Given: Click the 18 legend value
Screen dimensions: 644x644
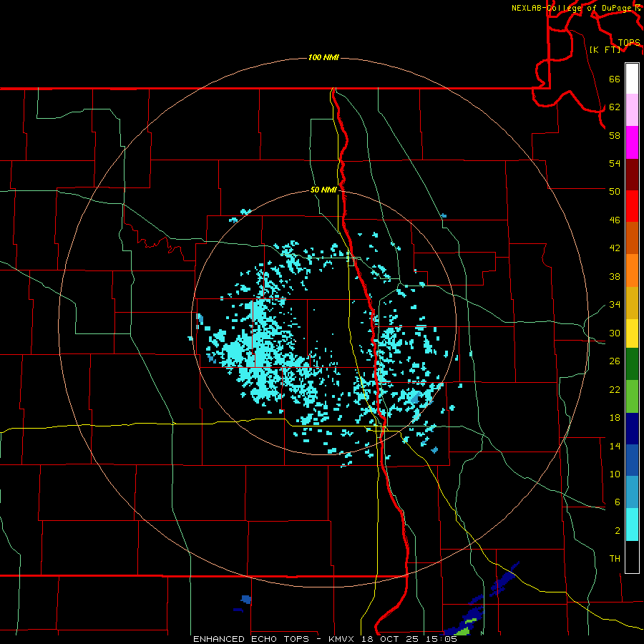Looking at the screenshot, I should 615,418.
